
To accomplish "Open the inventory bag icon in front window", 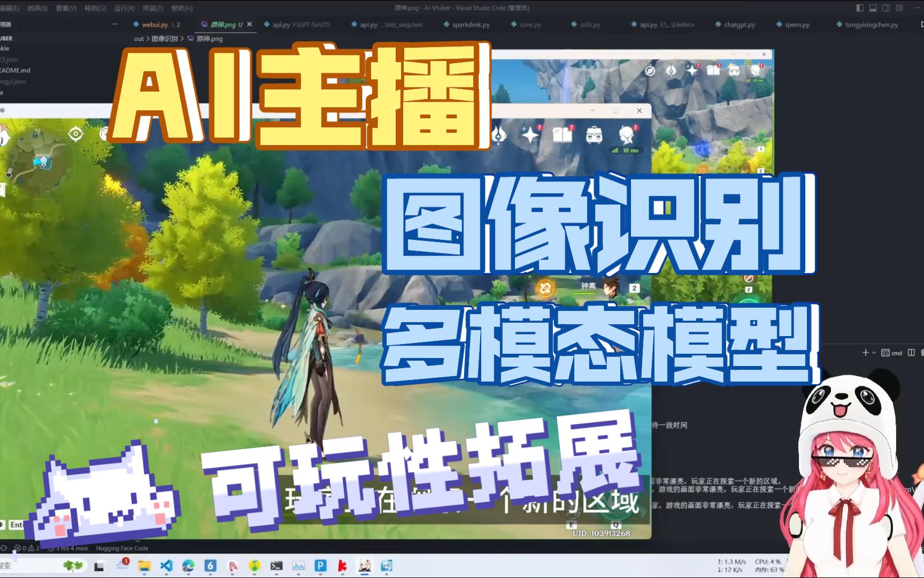I will (x=594, y=135).
